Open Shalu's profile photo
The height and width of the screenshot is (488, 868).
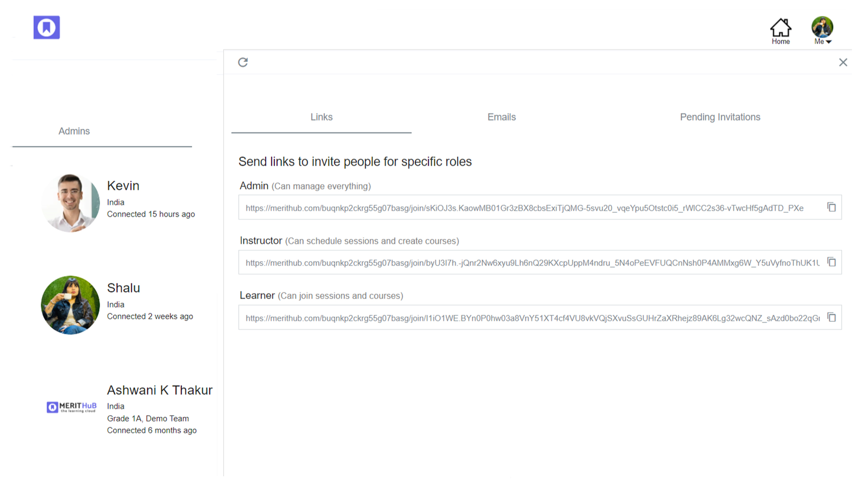click(70, 305)
